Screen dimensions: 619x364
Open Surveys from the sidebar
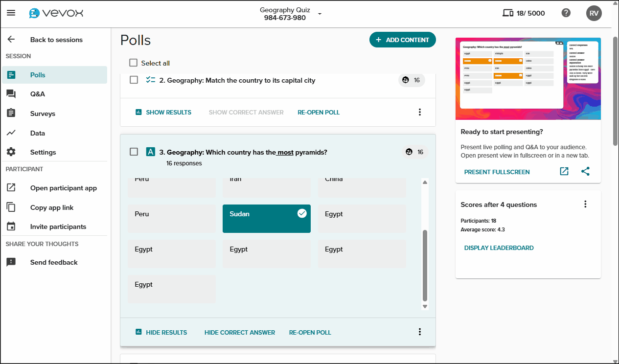pyautogui.click(x=43, y=114)
